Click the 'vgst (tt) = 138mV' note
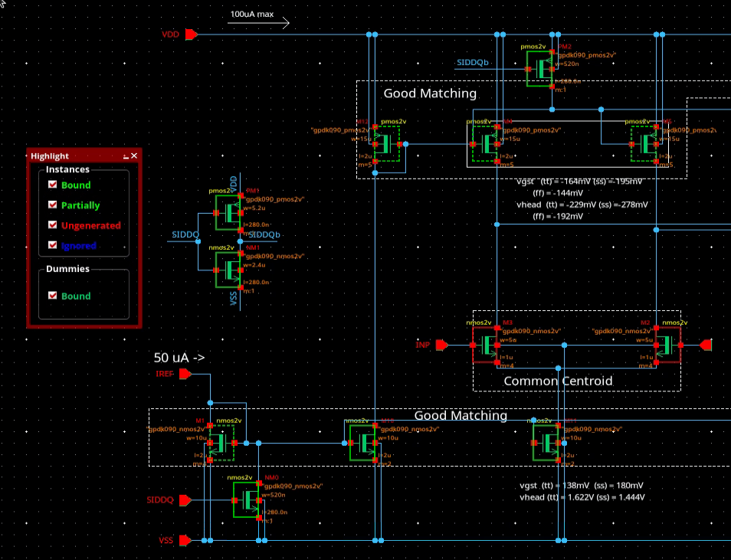 [x=582, y=486]
